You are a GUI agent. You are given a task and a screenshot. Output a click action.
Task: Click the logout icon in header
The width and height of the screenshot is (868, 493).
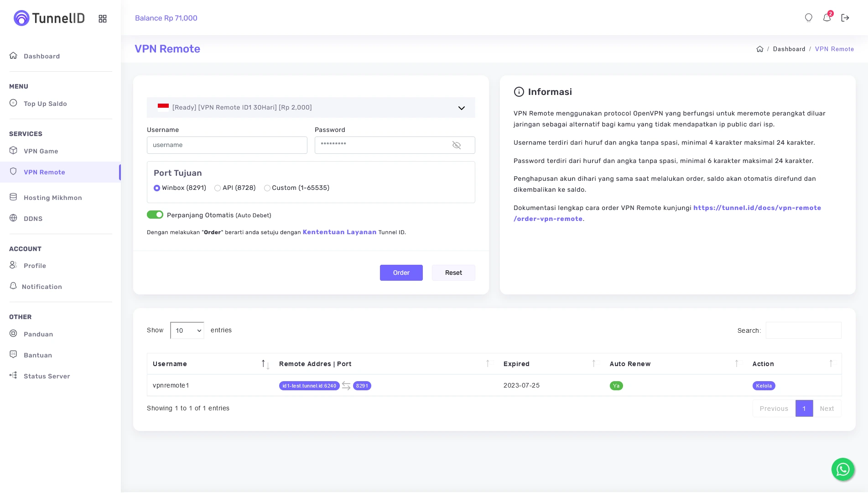point(845,18)
